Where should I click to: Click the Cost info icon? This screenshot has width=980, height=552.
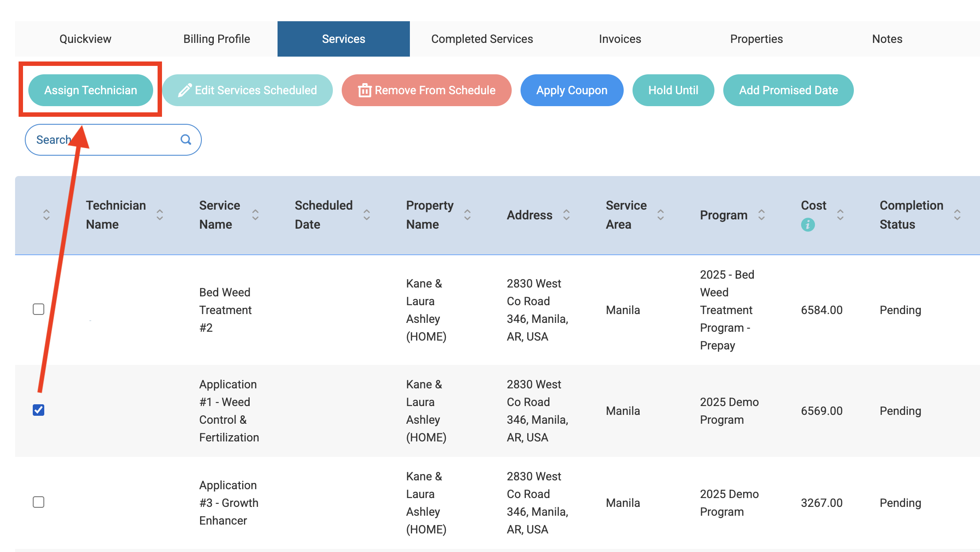[807, 225]
